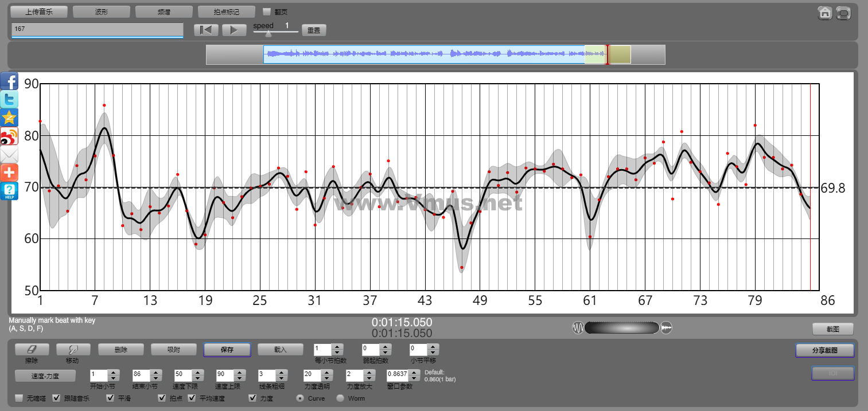Click the home icon at top right
The width and height of the screenshot is (868, 411).
[x=825, y=13]
